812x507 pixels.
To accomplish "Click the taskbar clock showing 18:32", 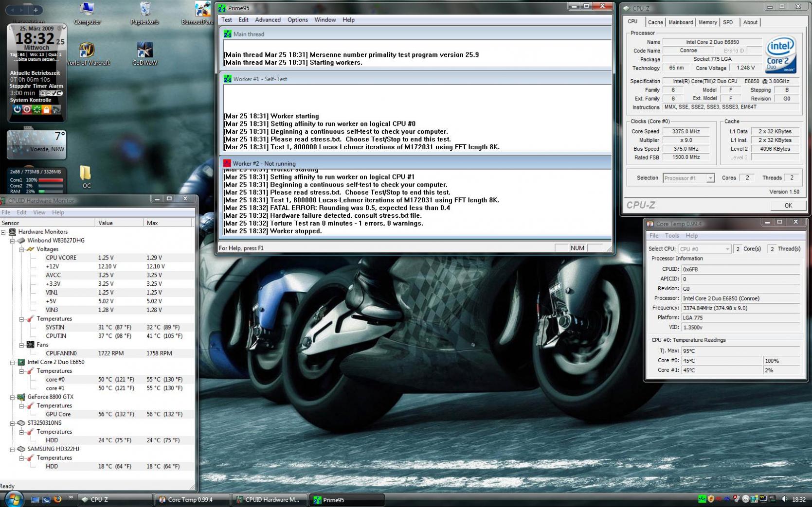I will [798, 499].
